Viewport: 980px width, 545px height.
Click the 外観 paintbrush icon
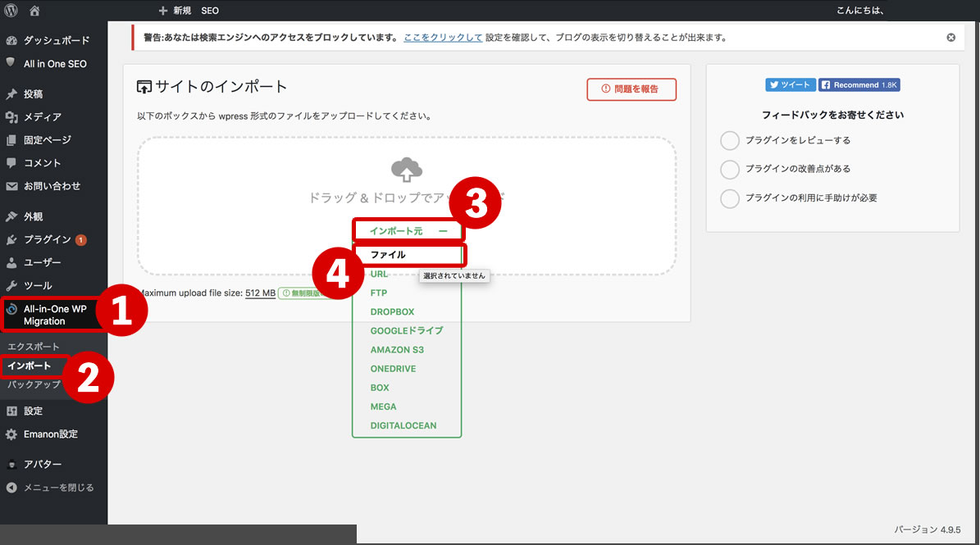click(x=11, y=216)
